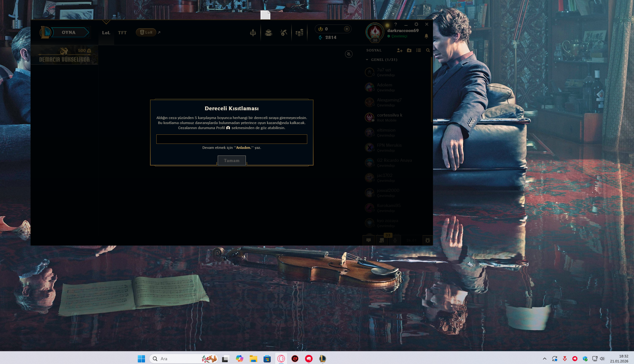634x364 pixels.
Task: Click the Çevrimiçi status text
Action: (x=399, y=36)
